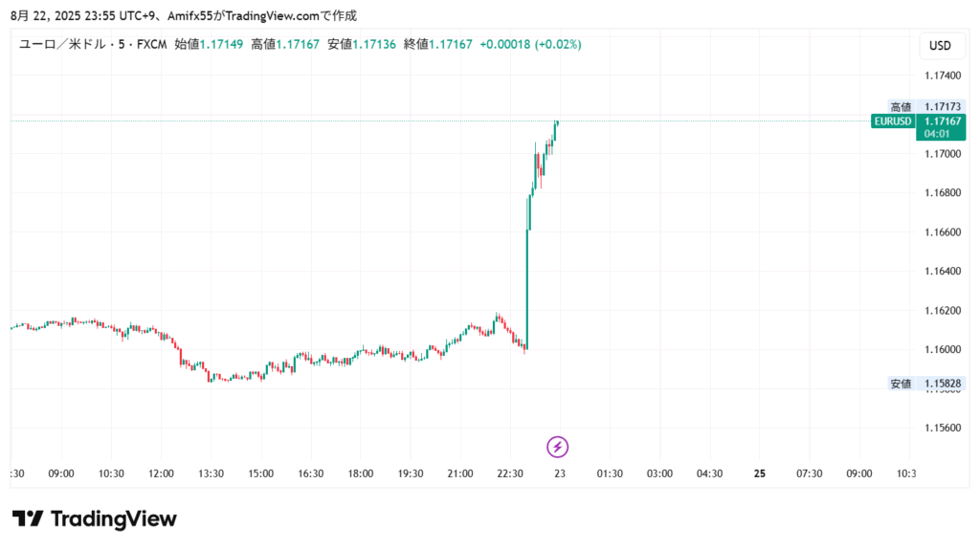Click the 1.15600 price scale level
This screenshot has height=550, width=980.
[943, 428]
